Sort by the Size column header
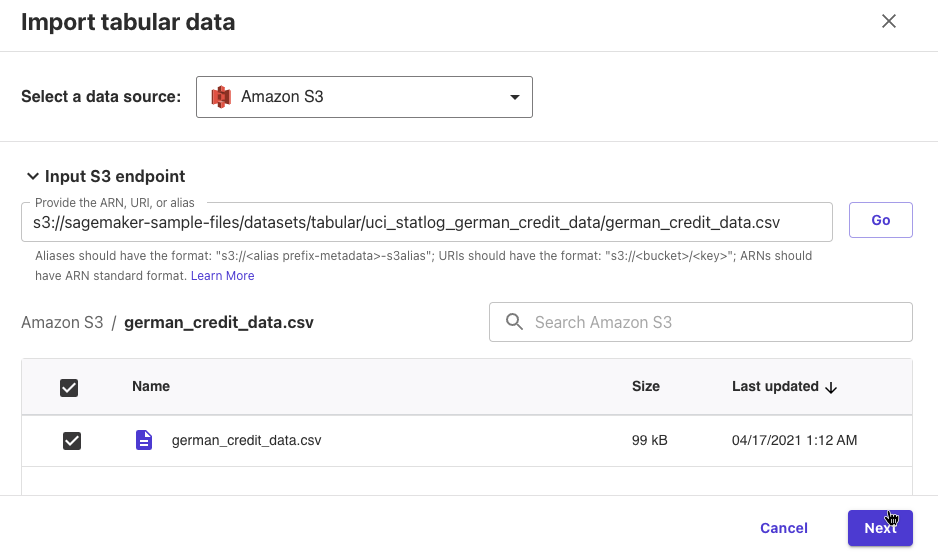The height and width of the screenshot is (554, 938). pos(646,386)
